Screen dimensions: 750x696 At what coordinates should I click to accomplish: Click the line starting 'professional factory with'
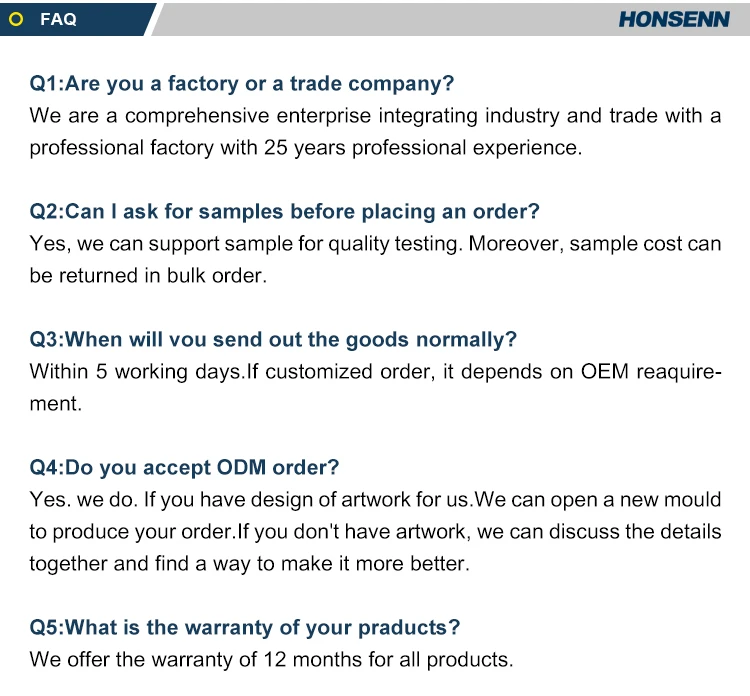pos(305,148)
